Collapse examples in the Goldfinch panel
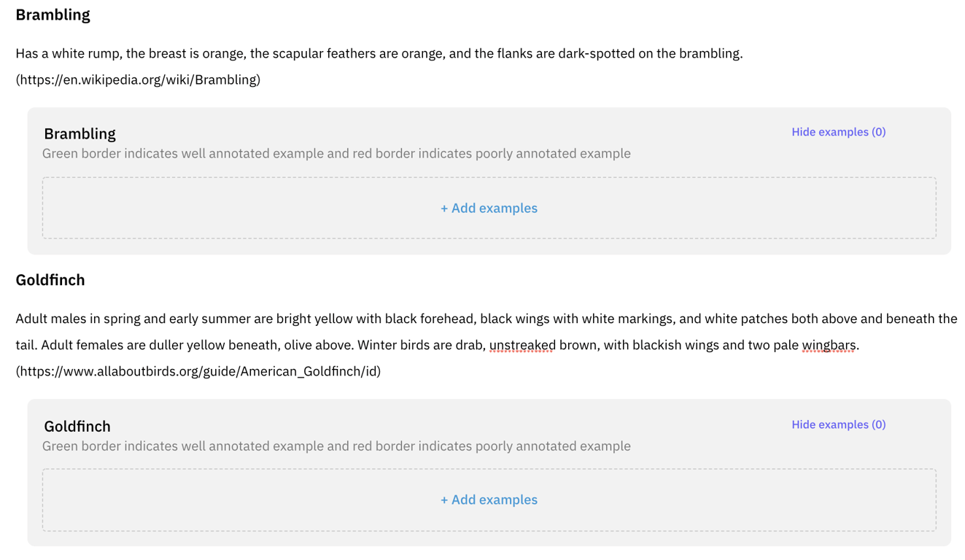The height and width of the screenshot is (560, 965). tap(838, 424)
